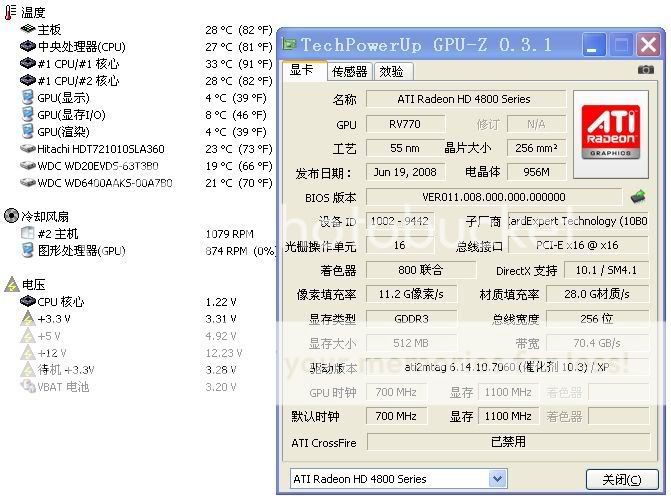Open the 效验 validation tab
The image size is (671, 500).
(393, 71)
